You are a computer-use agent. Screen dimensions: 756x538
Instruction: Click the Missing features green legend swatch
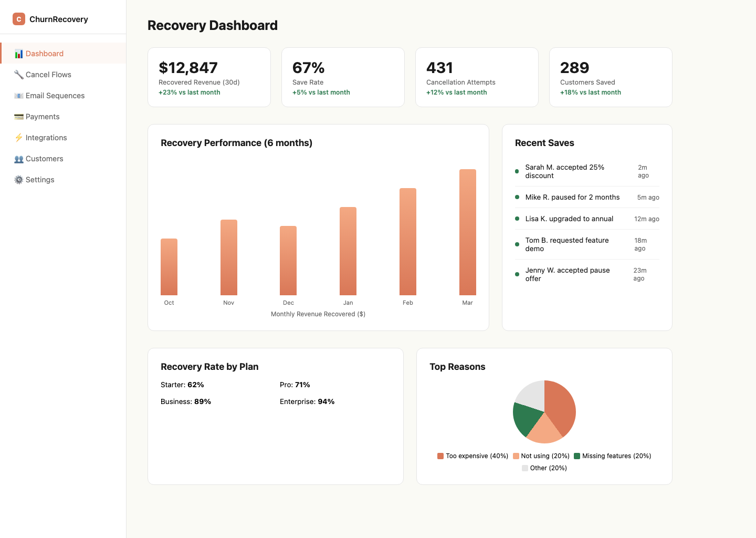tap(577, 456)
